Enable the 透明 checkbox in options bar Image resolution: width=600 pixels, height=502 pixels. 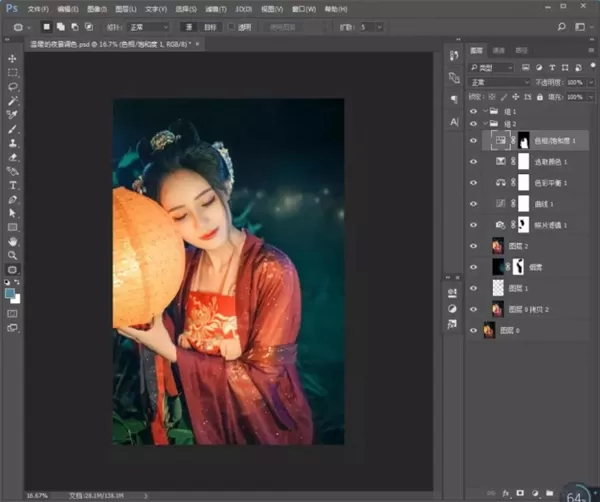point(231,27)
